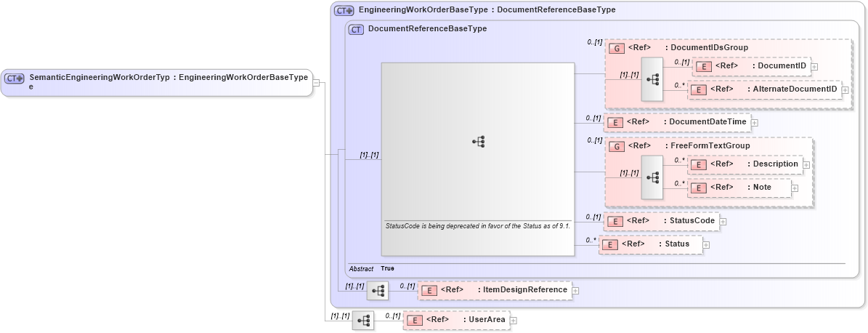This screenshot has width=868, height=333.
Task: Click the E icon of DocumentDateTime
Action: (x=615, y=122)
